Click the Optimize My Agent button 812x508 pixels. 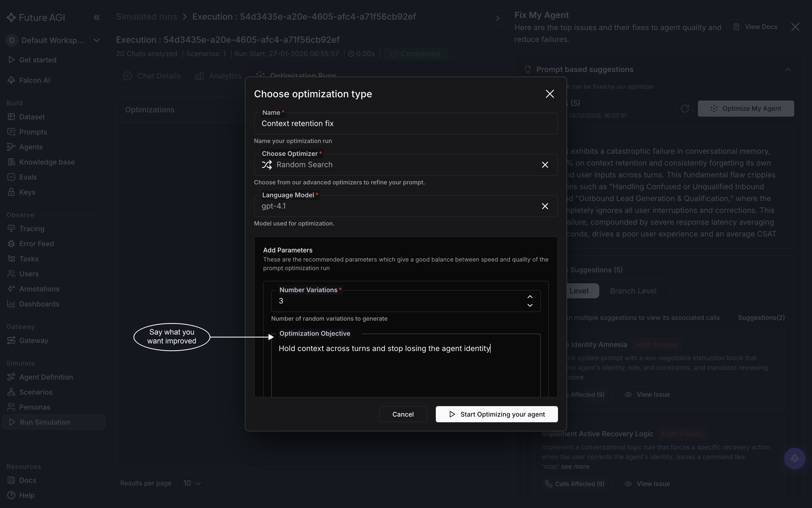pos(746,109)
